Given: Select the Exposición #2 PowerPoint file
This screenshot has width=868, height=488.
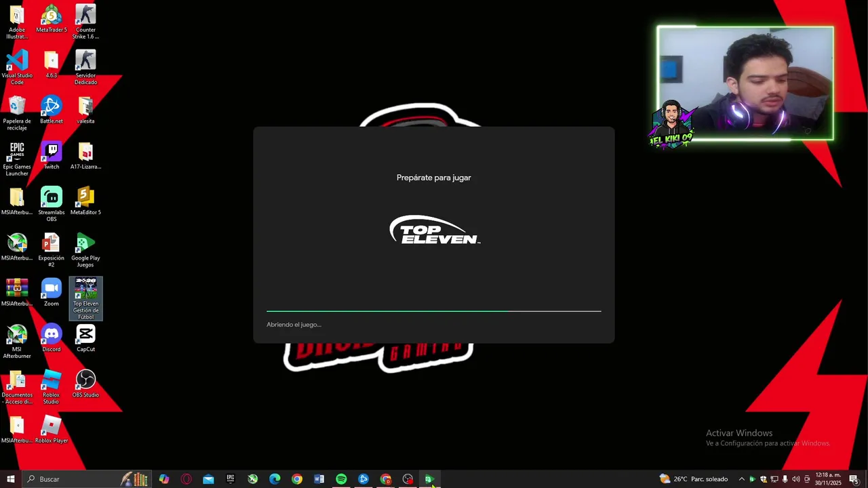Looking at the screenshot, I should pos(52,250).
